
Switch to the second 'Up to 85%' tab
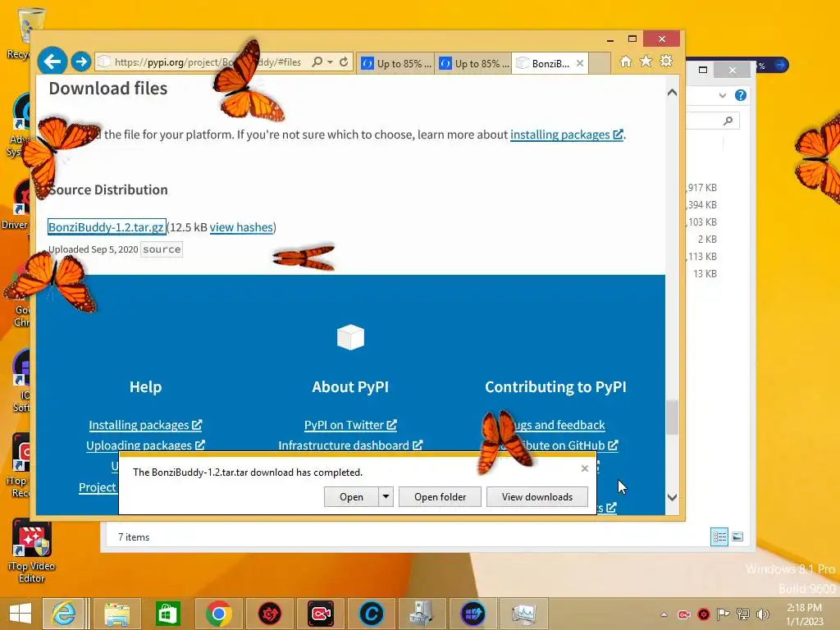(x=473, y=63)
